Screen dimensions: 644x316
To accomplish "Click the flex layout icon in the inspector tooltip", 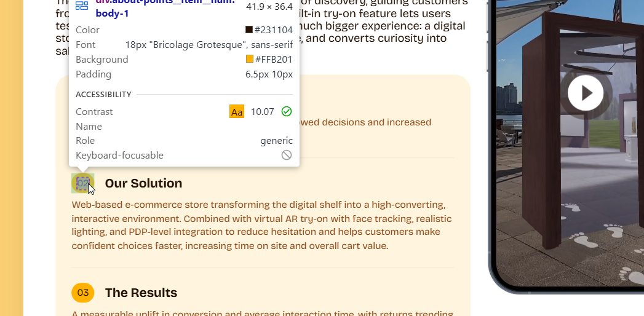I will pyautogui.click(x=82, y=6).
